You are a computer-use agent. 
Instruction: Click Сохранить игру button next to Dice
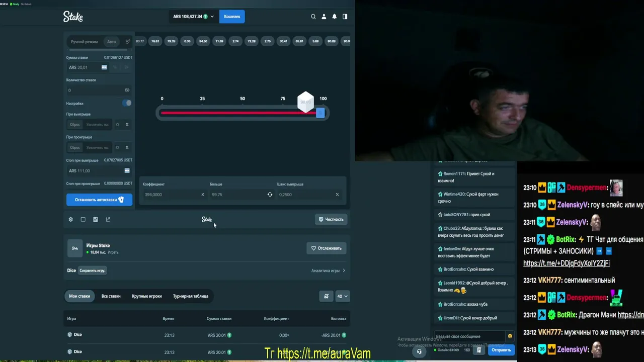pyautogui.click(x=92, y=270)
